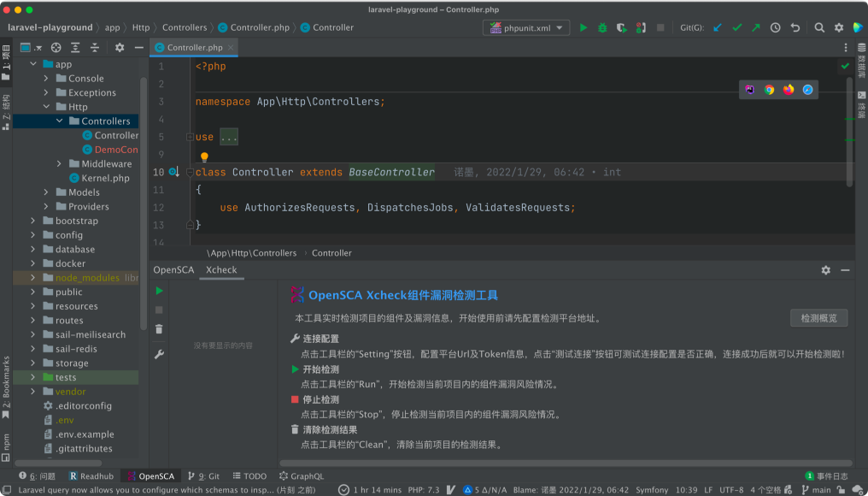The image size is (868, 496).
Task: Expand the Console folder
Action: pyautogui.click(x=46, y=79)
